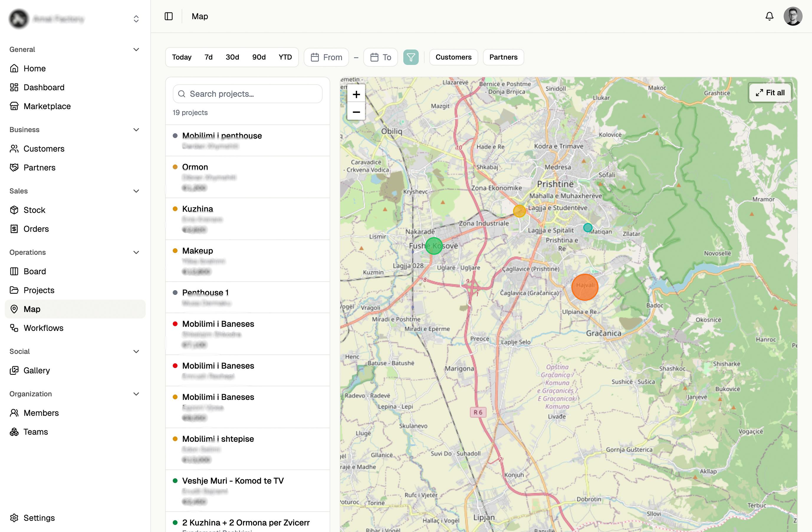Viewport: 812px width, 532px height.
Task: Open Partners in sidebar
Action: (75, 168)
